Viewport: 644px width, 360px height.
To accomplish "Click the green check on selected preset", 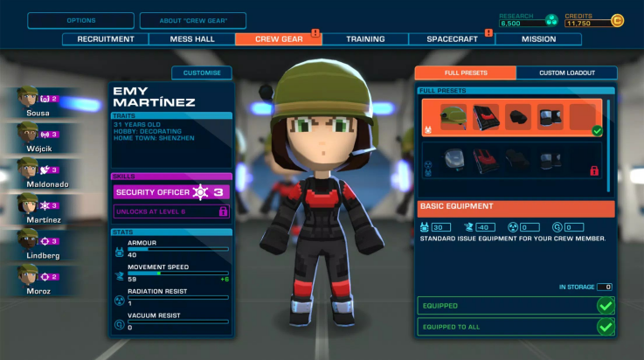I will [597, 131].
